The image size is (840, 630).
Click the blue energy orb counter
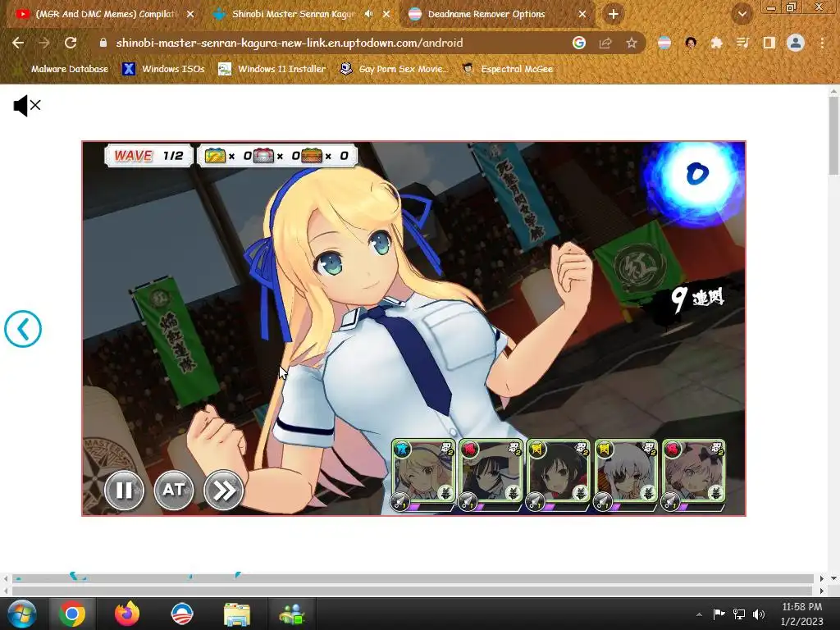pyautogui.click(x=696, y=176)
